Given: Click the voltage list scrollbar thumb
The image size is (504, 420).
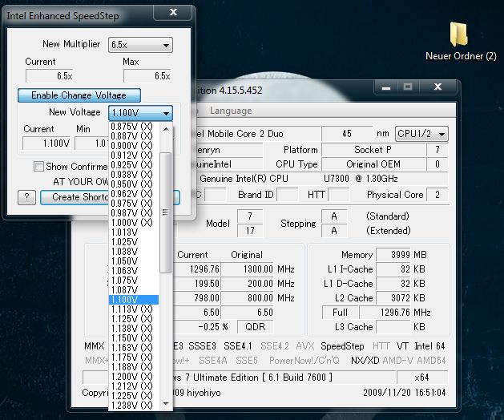Looking at the screenshot, I should point(166,212).
